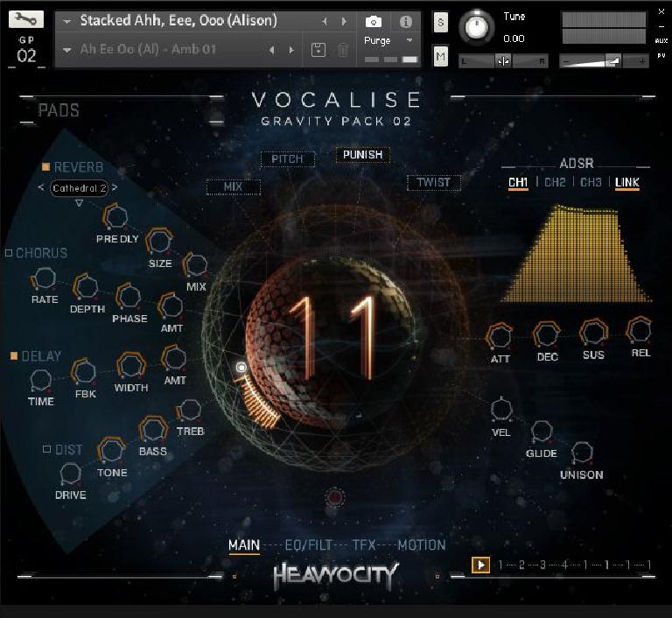This screenshot has height=618, width=672.
Task: Click the chorus RATE knob
Action: pos(44,278)
